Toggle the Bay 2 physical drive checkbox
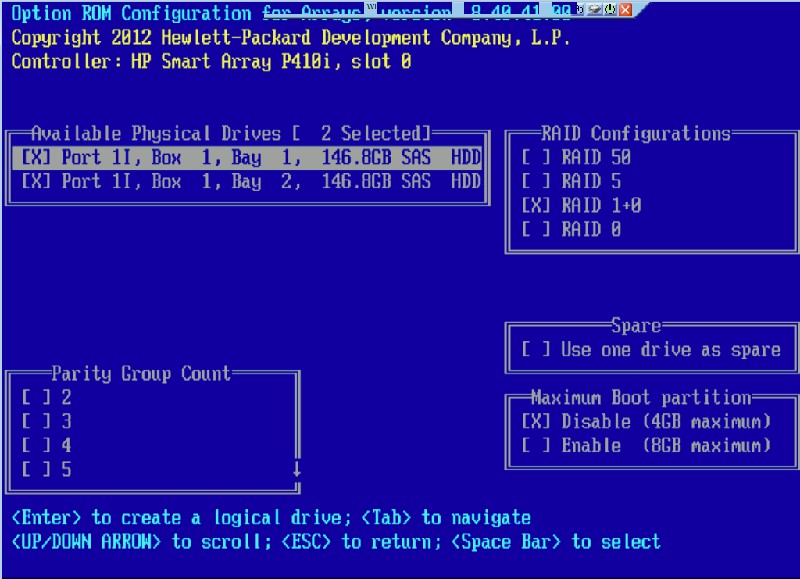 tap(36, 182)
